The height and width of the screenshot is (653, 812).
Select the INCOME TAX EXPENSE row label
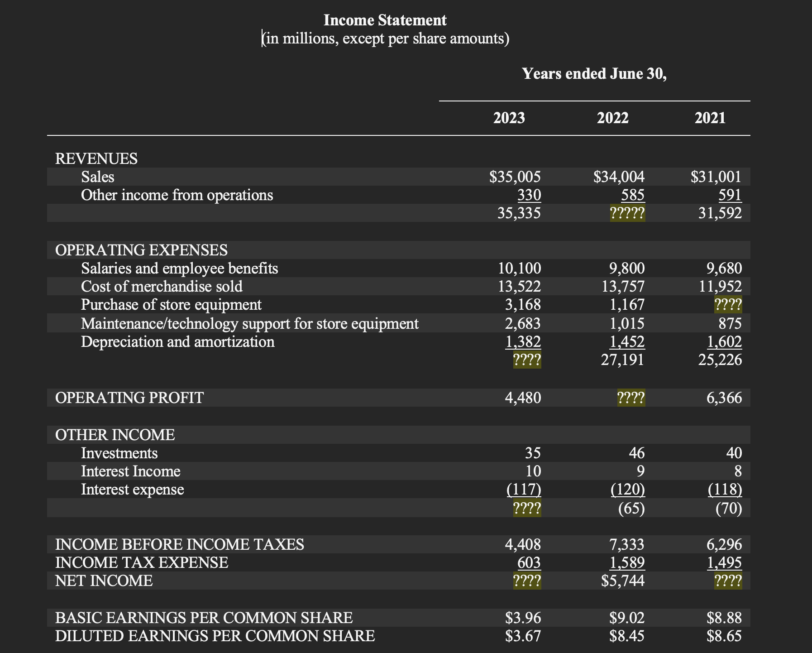tap(141, 562)
